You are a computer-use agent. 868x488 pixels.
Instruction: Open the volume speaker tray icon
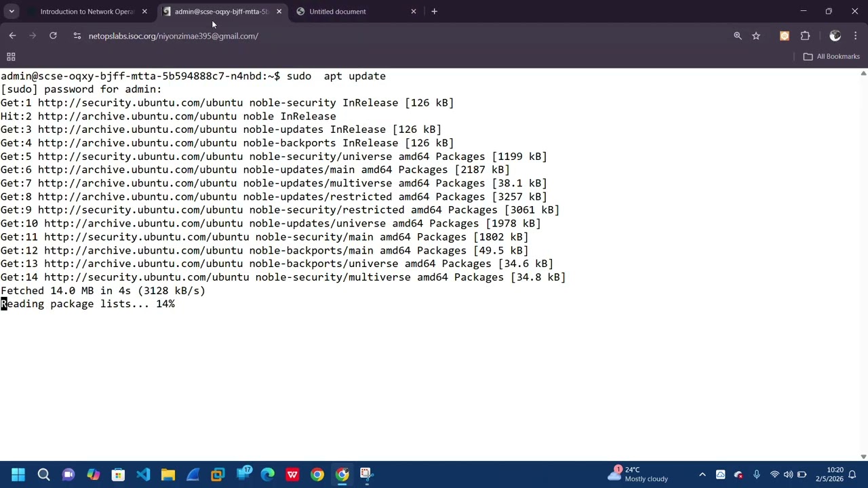(788, 474)
